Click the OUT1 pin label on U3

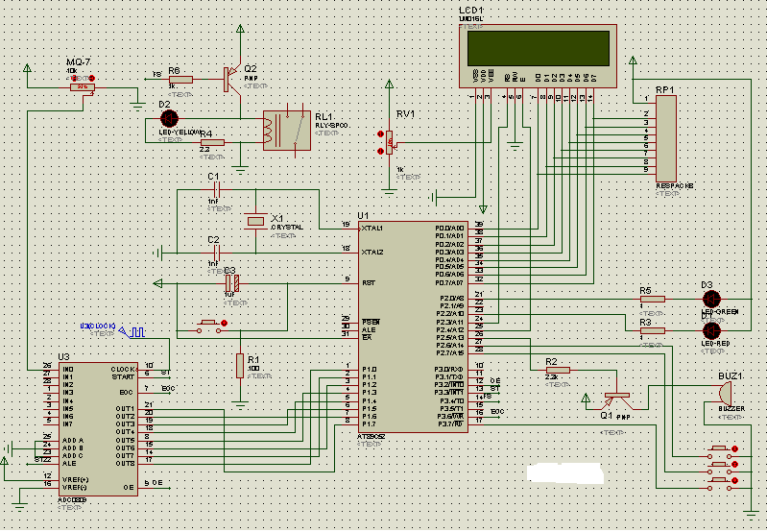coord(125,409)
